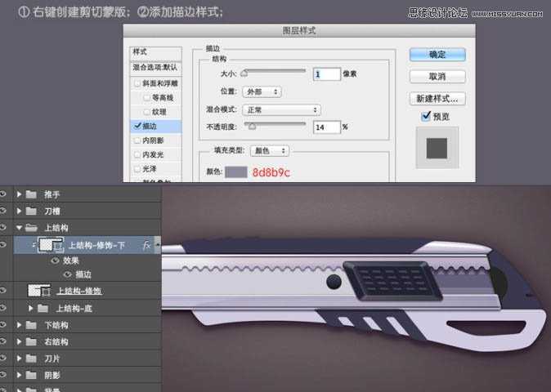This screenshot has height=392, width=551.
Task: Toggle visibility of 上结构-修饰-下 layer
Action: click(3, 244)
